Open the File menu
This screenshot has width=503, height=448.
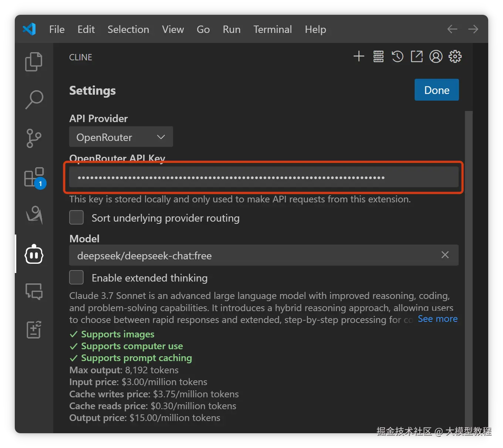tap(57, 29)
